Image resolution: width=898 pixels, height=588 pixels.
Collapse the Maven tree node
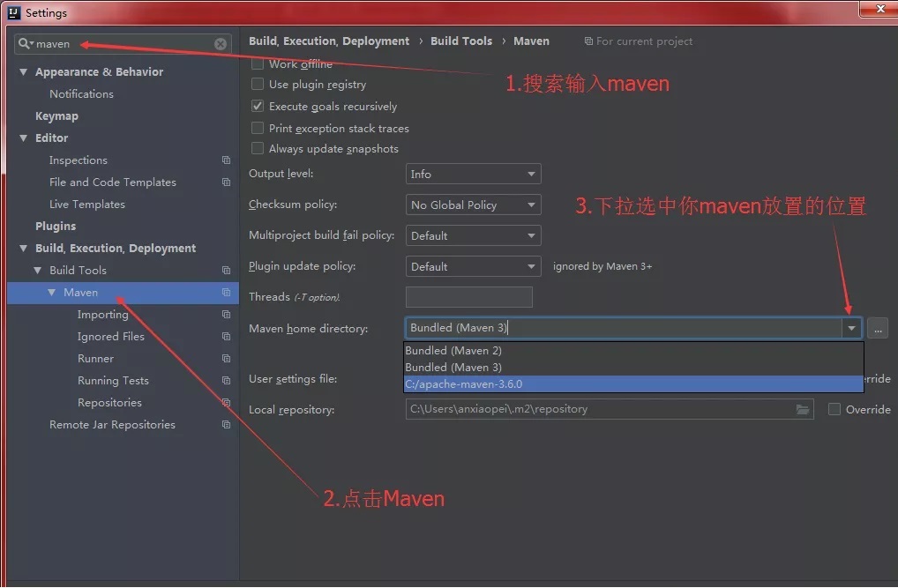pos(52,293)
